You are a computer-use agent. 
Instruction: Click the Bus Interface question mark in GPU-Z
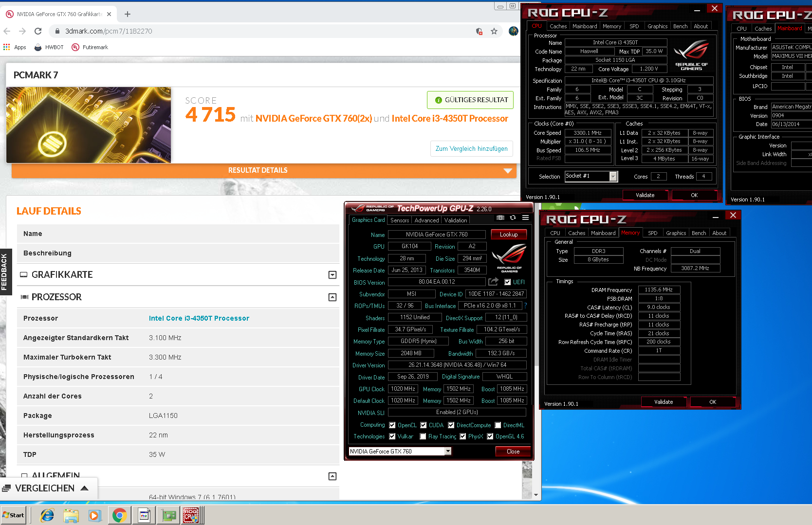pyautogui.click(x=526, y=306)
